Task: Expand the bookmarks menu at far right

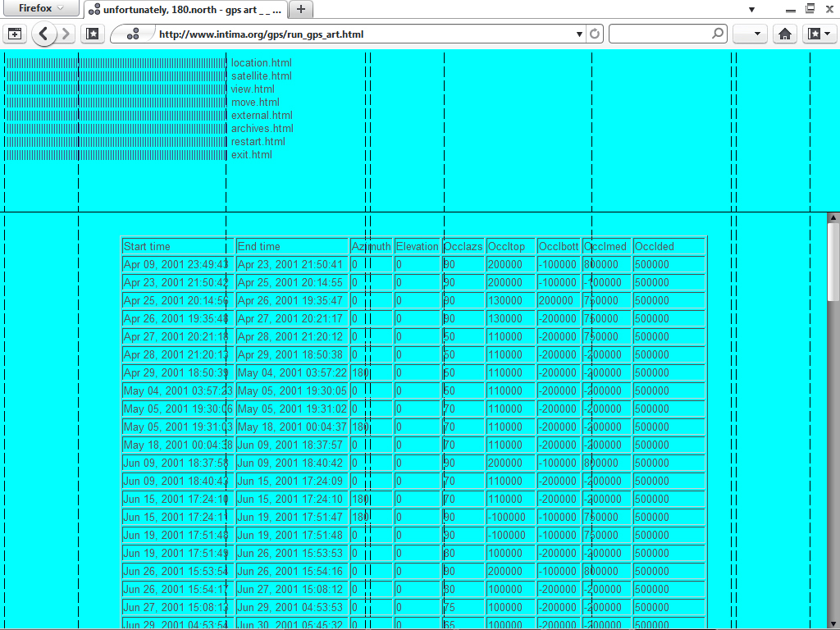Action: pyautogui.click(x=819, y=34)
